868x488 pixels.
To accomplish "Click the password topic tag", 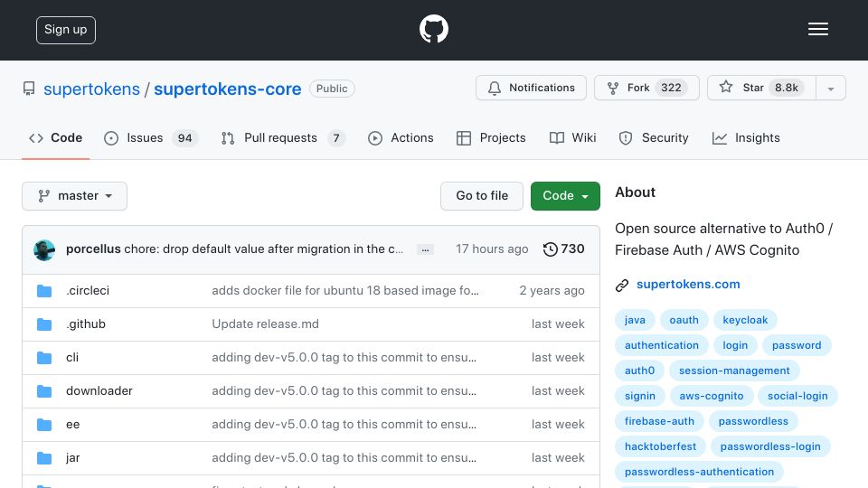I will coord(797,345).
